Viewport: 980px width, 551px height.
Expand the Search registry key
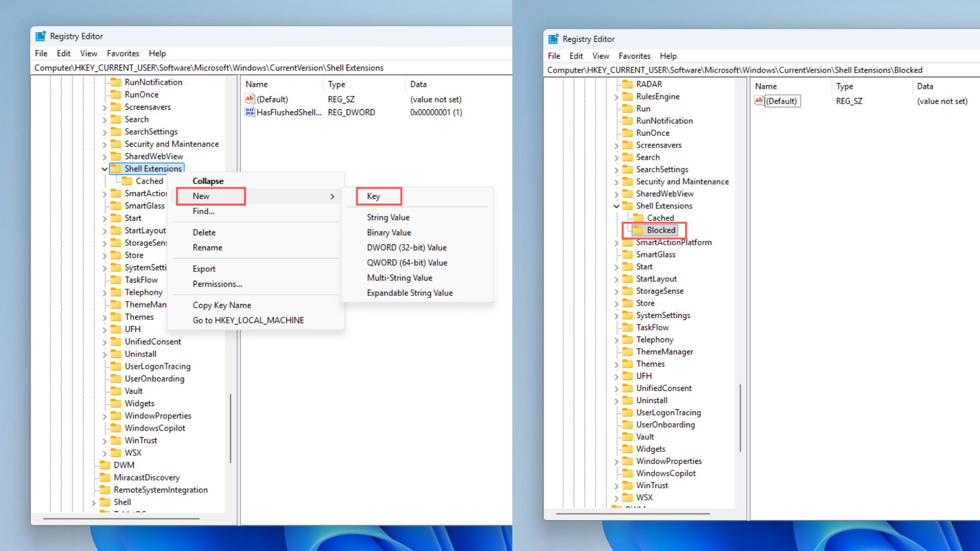pos(105,119)
